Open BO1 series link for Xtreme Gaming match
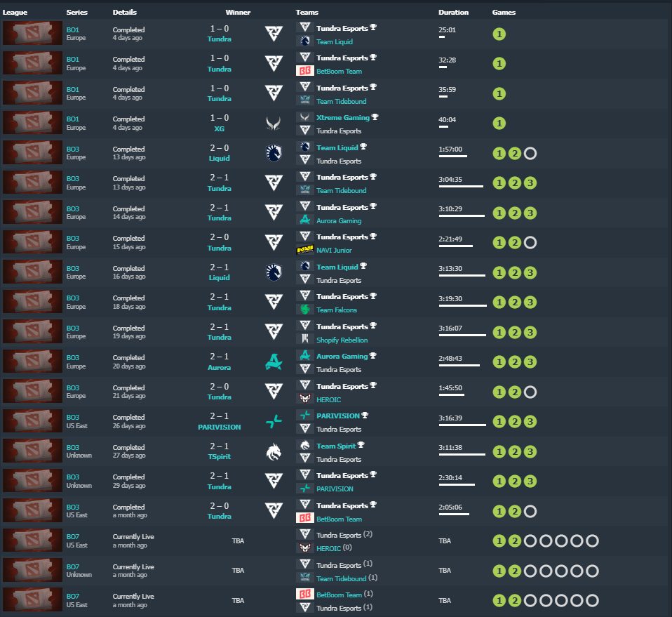Viewport: 672px width, 617px height. click(73, 119)
